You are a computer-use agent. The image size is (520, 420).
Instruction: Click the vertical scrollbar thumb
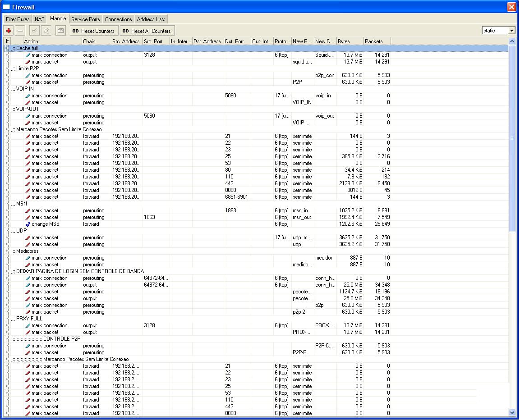coord(512,138)
